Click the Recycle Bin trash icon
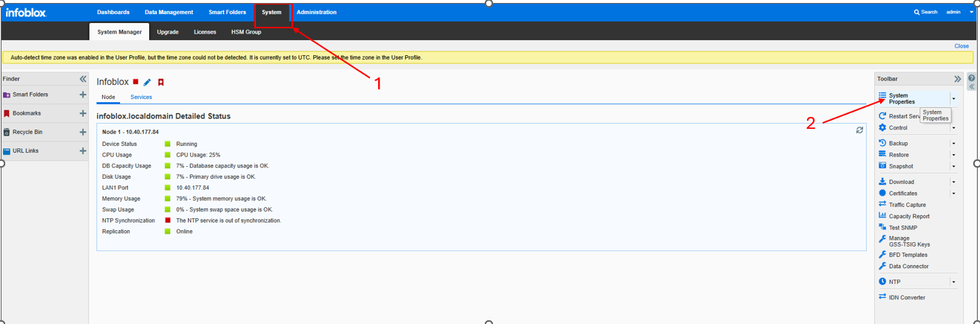Screen dimensions: 980x324 point(7,132)
